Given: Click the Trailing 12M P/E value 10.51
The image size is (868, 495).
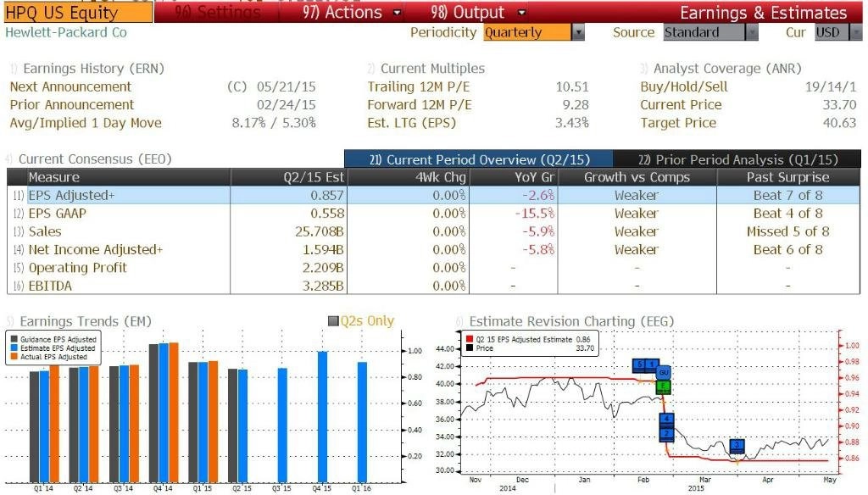Looking at the screenshot, I should click(572, 87).
